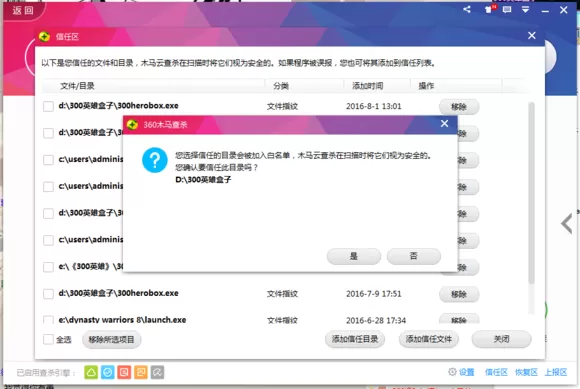Toggle the 全选 select-all checkbox
Viewport: 580px width, 389px height.
click(48, 339)
